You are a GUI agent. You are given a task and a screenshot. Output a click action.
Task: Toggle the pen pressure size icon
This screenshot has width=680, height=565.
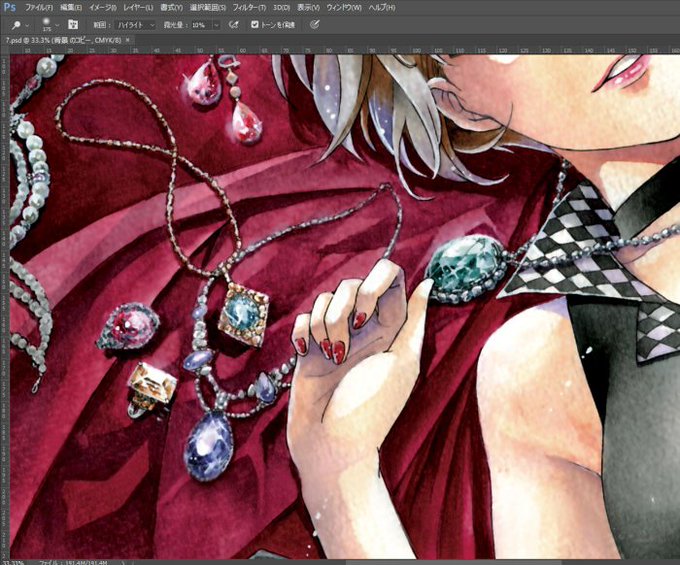pyautogui.click(x=315, y=25)
